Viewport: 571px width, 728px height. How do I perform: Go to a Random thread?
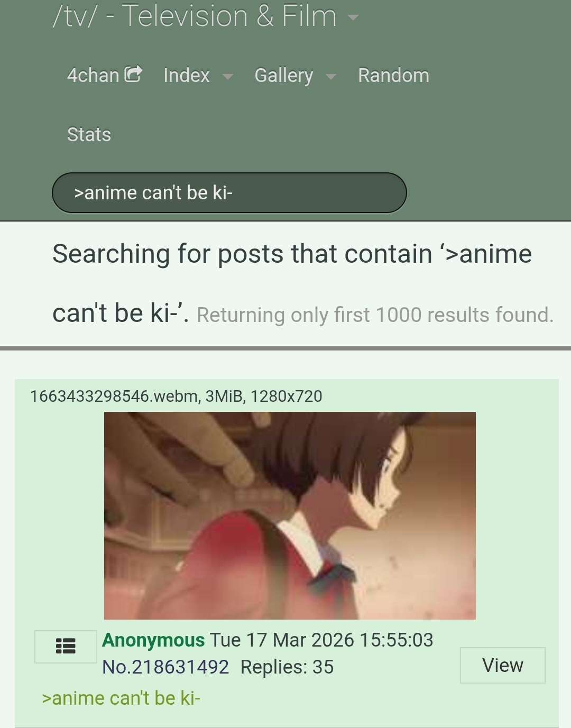point(393,75)
